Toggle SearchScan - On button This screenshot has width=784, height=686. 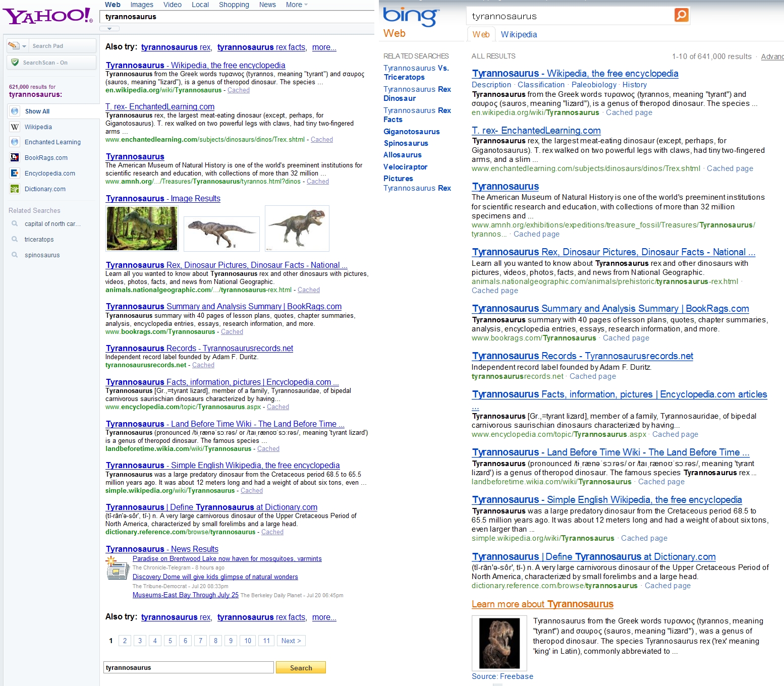51,63
